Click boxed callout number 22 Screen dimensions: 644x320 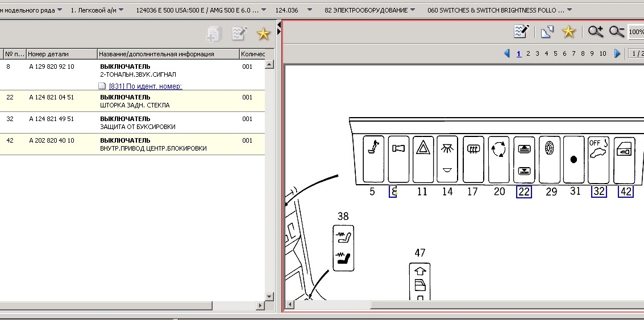(x=524, y=192)
